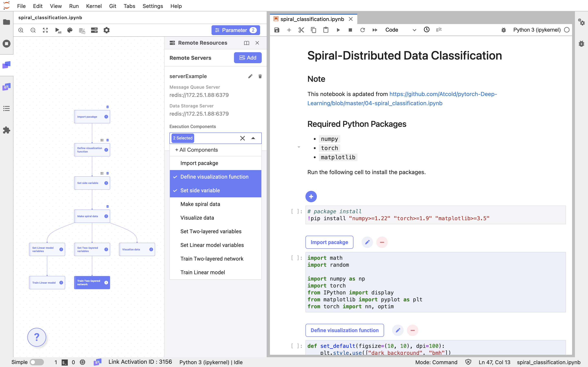The width and height of the screenshot is (588, 367).
Task: Open the Kernel menu
Action: 94,6
